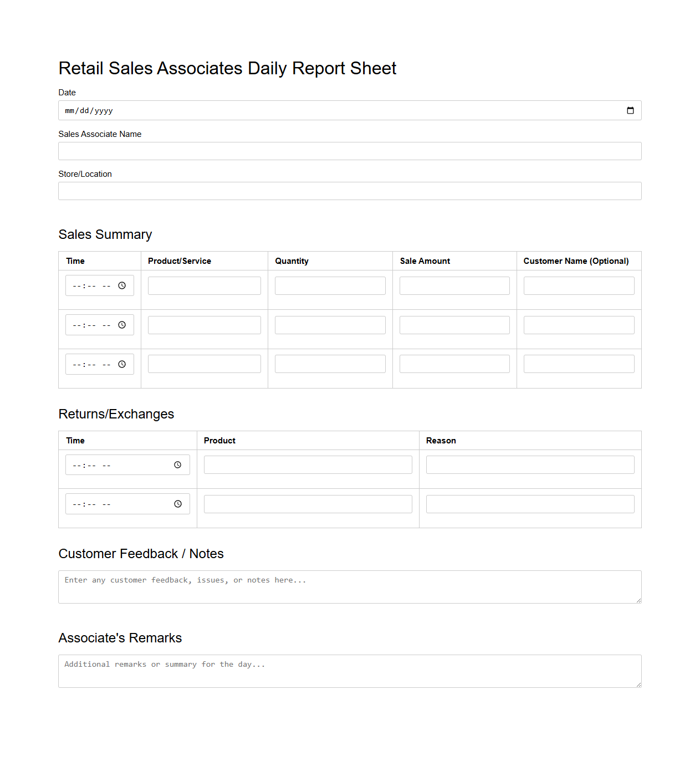
Task: Select the Customer Name field in third row
Action: (579, 364)
